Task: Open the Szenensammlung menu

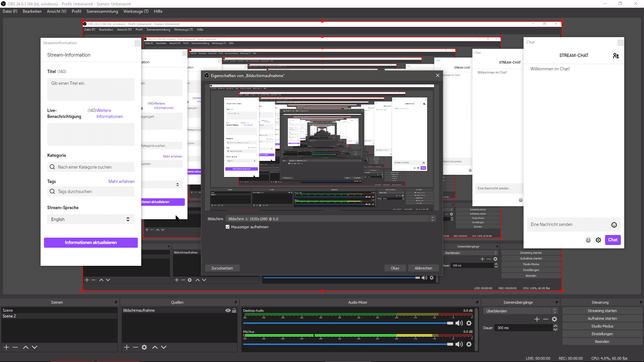Action: click(102, 11)
